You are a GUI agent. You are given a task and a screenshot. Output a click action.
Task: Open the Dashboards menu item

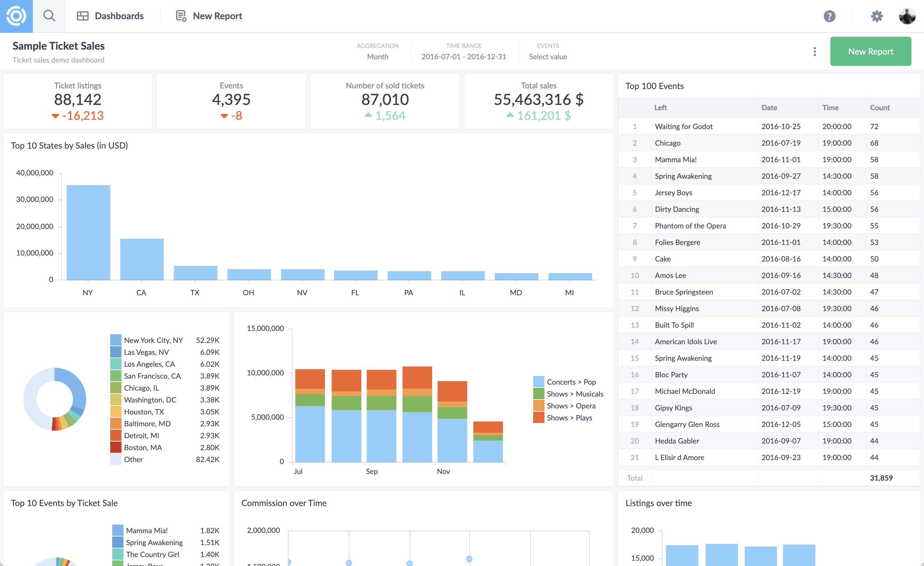[110, 16]
